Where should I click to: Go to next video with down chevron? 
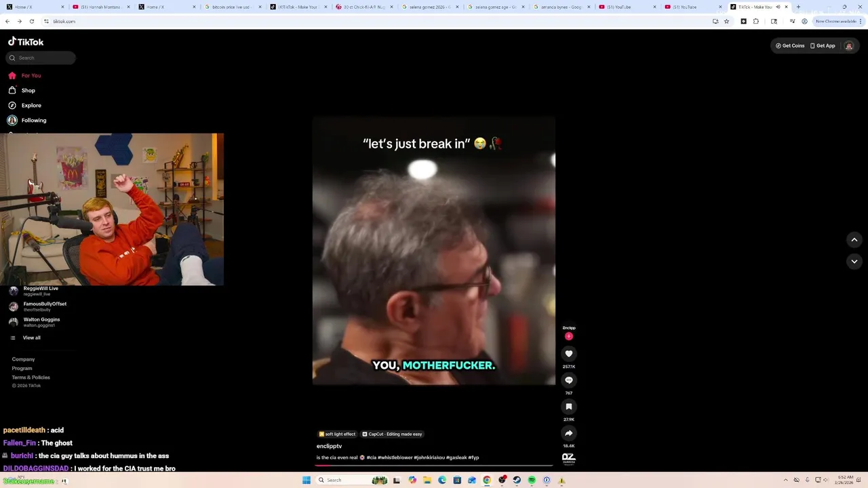(854, 261)
